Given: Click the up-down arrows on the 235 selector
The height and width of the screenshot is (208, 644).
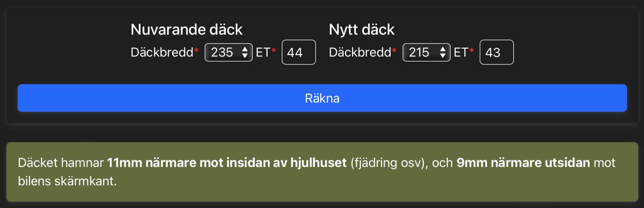Looking at the screenshot, I should (245, 52).
